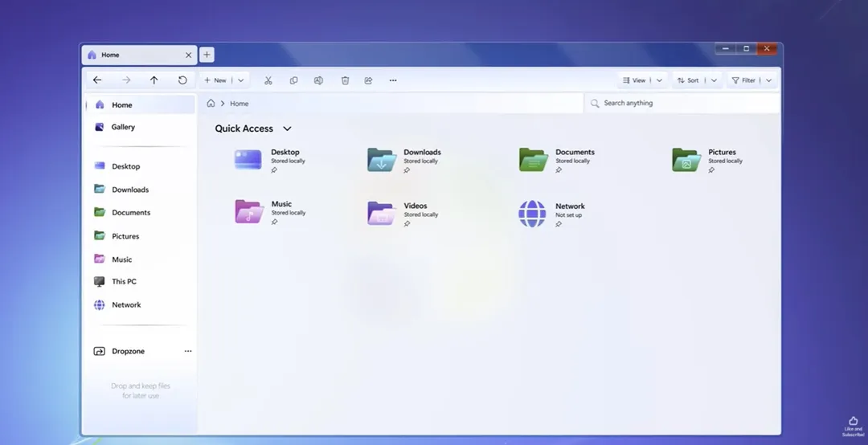868x445 pixels.
Task: Click the Rename icon in toolbar
Action: [318, 80]
